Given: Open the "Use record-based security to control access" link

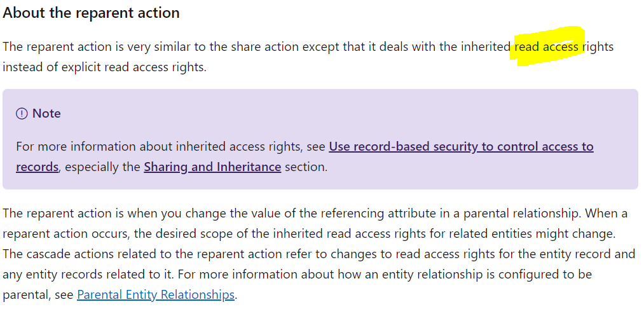Looking at the screenshot, I should [461, 147].
